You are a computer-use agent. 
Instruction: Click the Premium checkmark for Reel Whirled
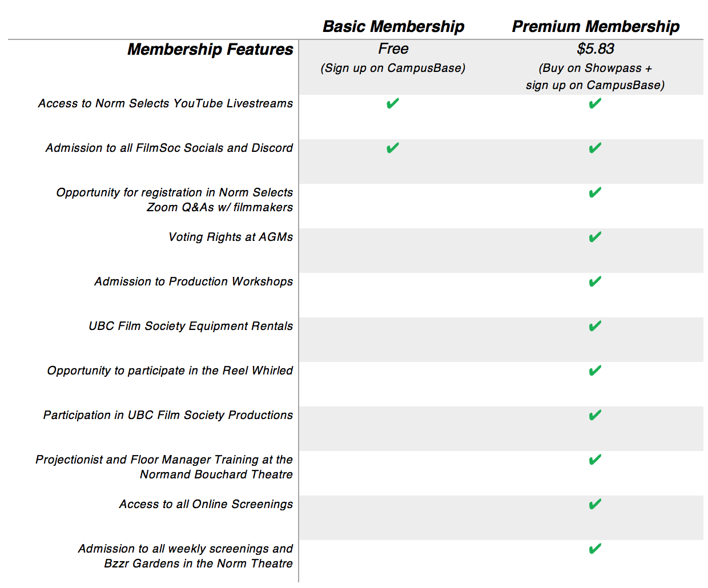pos(595,370)
